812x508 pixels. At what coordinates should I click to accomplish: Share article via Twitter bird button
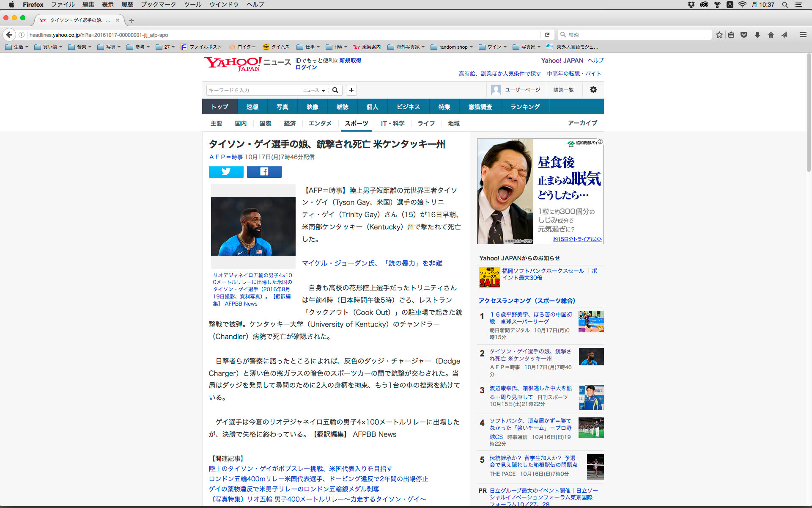click(226, 171)
